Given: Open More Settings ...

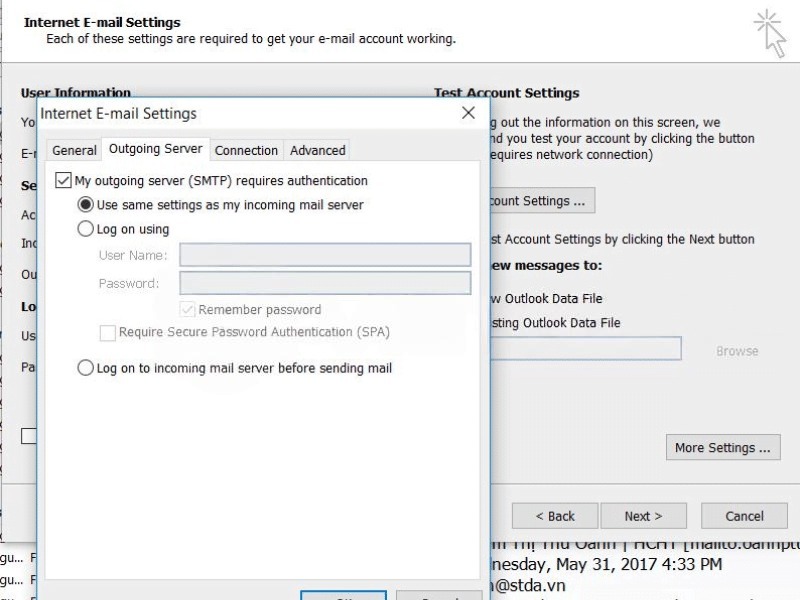Looking at the screenshot, I should [723, 448].
